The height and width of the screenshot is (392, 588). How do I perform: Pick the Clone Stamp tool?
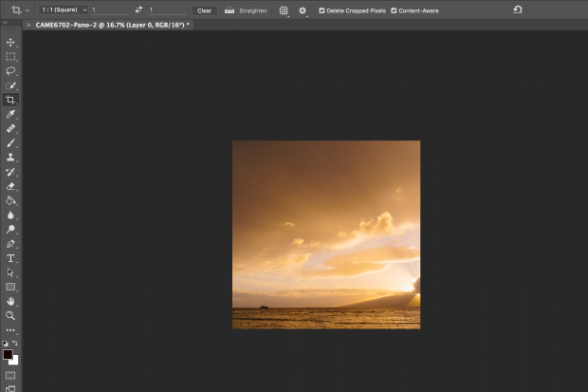pos(10,158)
